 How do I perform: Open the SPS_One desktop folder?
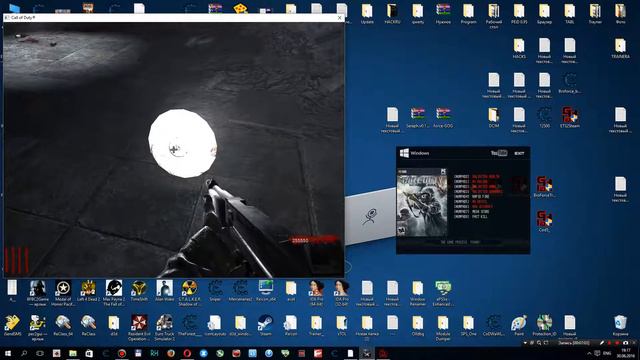468,325
